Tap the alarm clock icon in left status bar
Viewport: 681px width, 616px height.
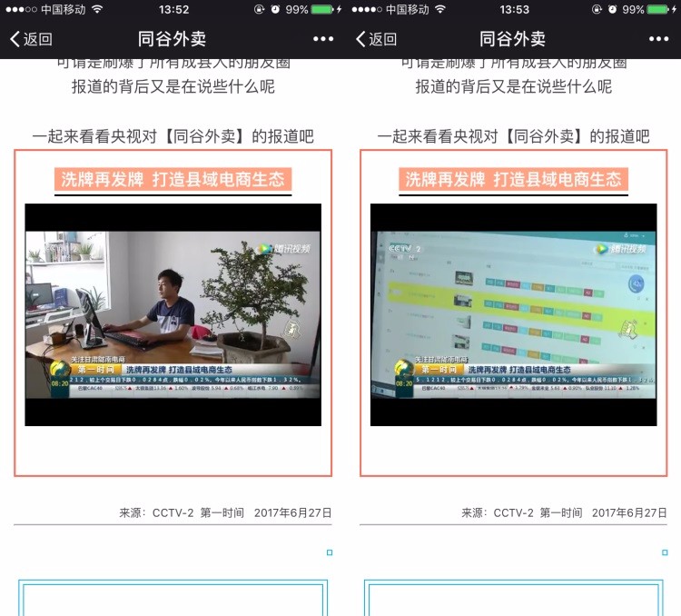[x=275, y=9]
